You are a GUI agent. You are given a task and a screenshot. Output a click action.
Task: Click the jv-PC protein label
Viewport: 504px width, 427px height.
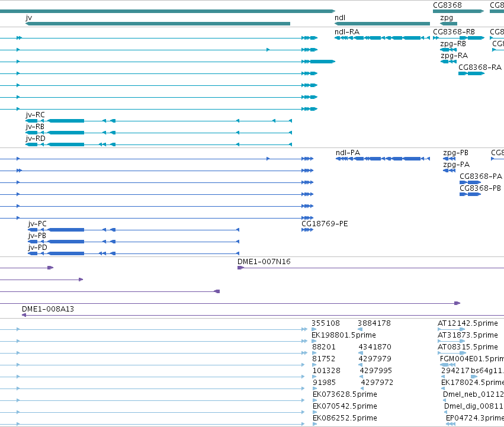[37, 224]
